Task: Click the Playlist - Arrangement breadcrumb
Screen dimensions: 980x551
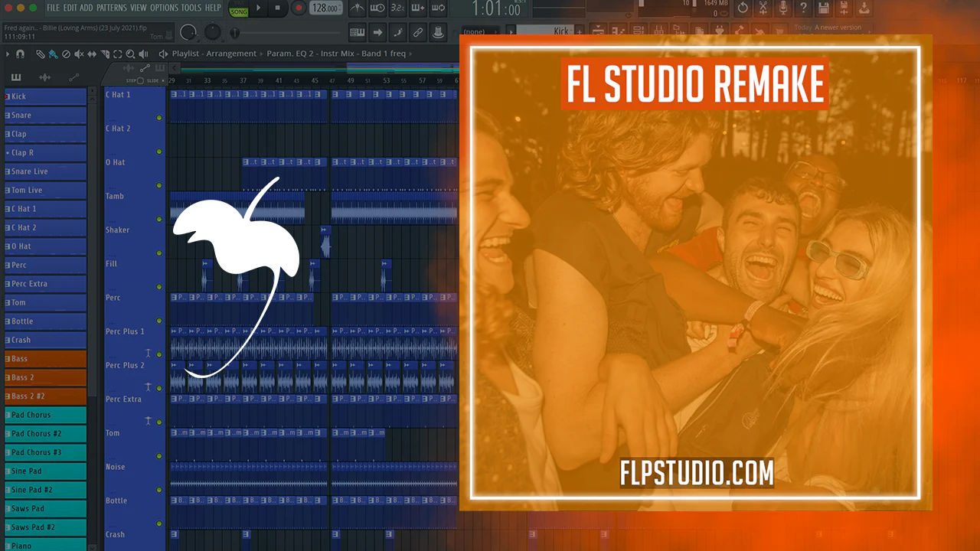Action: (214, 54)
